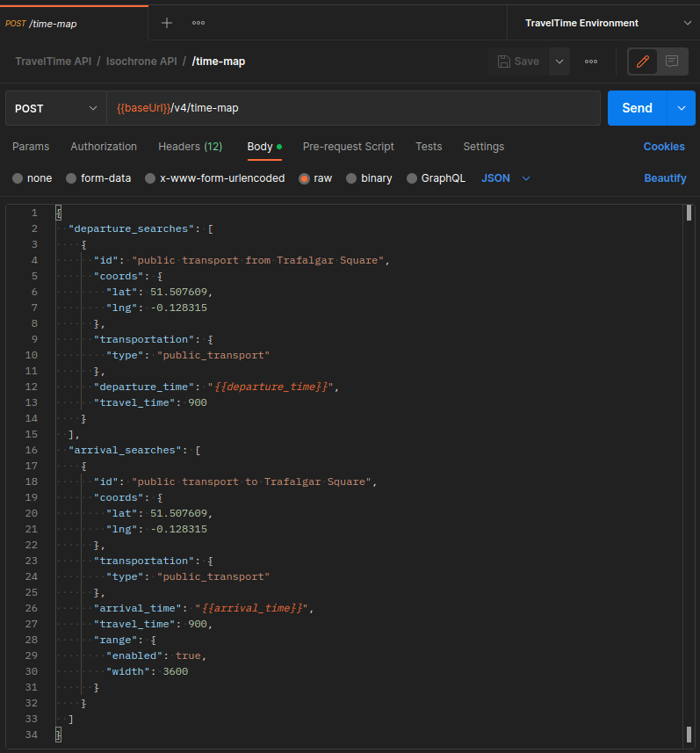The image size is (700, 753).
Task: Click the request options ellipsis beside Save
Action: pos(591,62)
